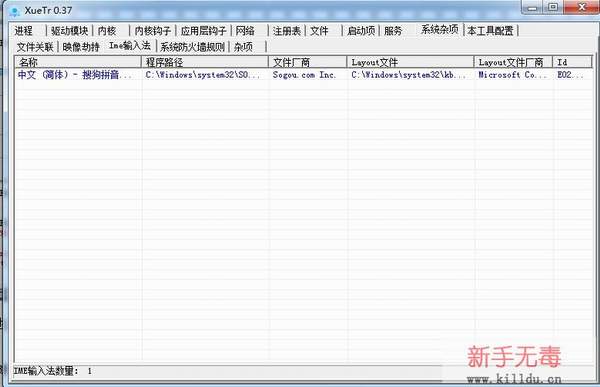Select the 系统杂项 tab
The height and width of the screenshot is (387, 600).
(x=440, y=29)
